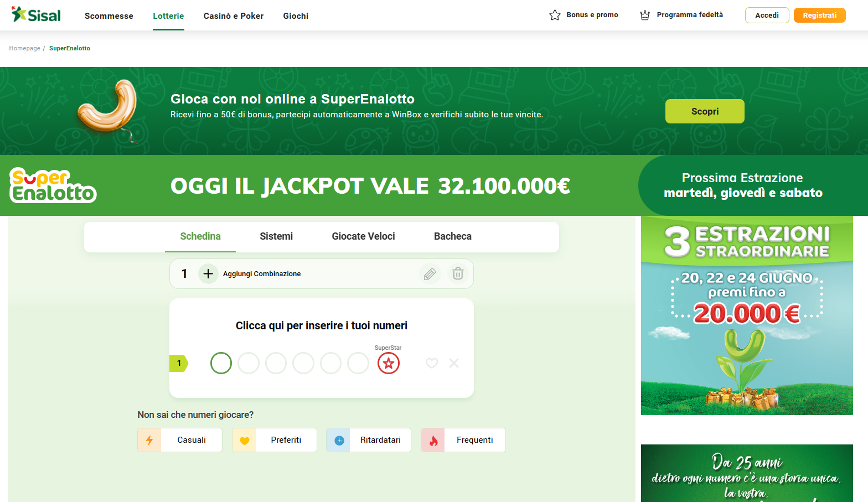Image resolution: width=868 pixels, height=502 pixels.
Task: Click the Sisal logo
Action: coord(36,15)
